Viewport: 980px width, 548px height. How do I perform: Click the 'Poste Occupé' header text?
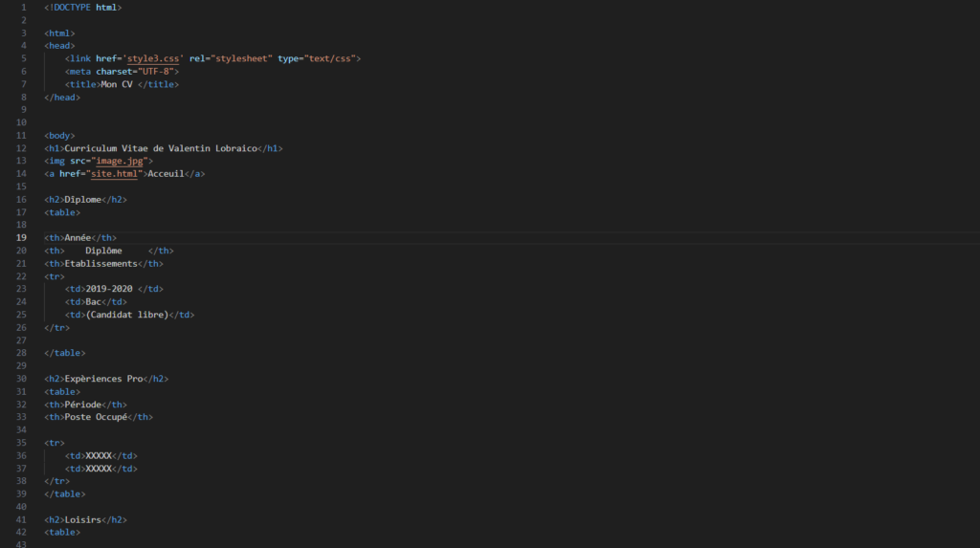[97, 417]
